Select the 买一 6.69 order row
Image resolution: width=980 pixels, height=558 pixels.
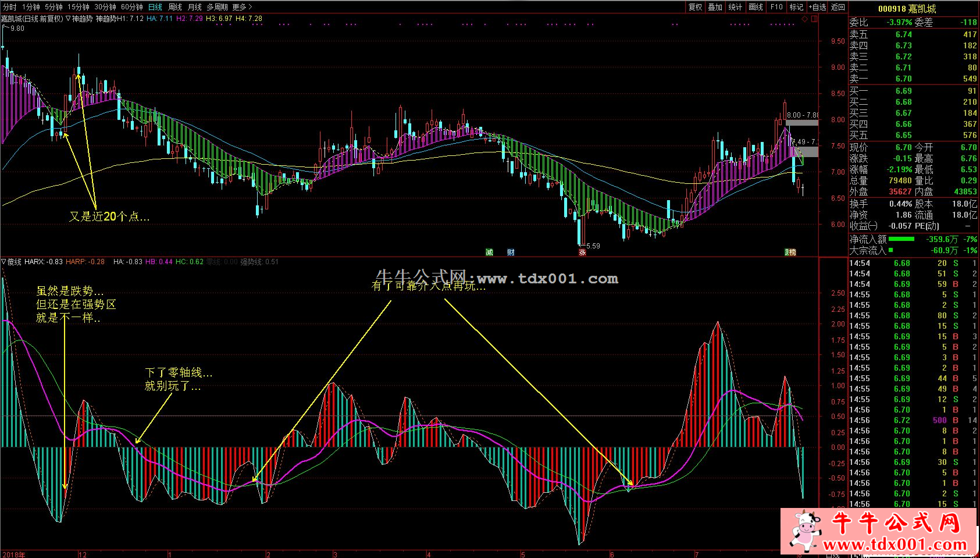(913, 91)
